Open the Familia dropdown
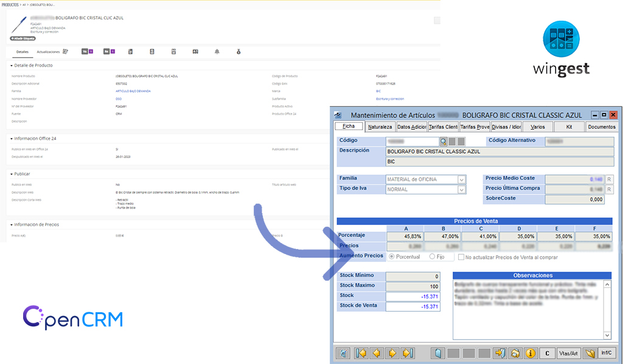The width and height of the screenshot is (623, 364). coord(461,179)
